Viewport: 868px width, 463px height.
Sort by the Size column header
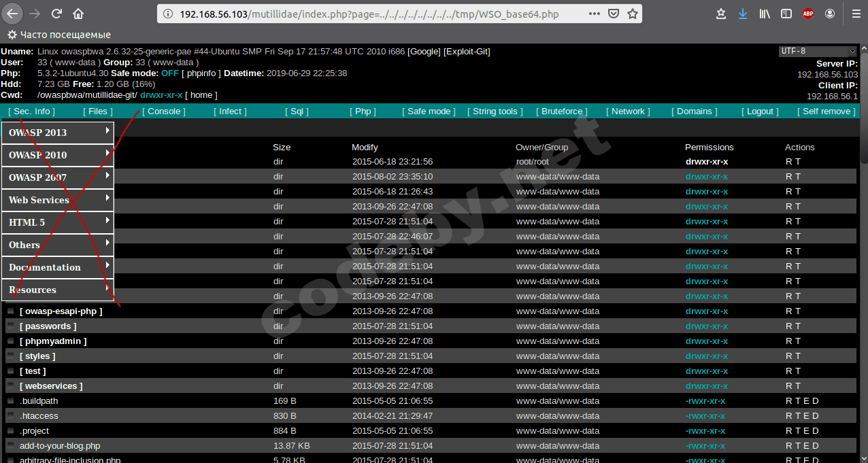coord(282,147)
